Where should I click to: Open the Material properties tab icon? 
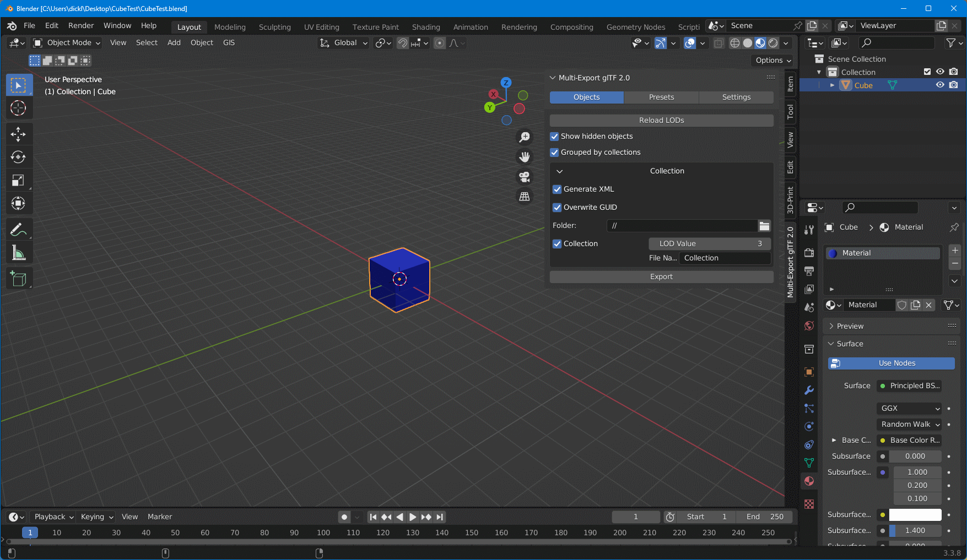point(809,481)
